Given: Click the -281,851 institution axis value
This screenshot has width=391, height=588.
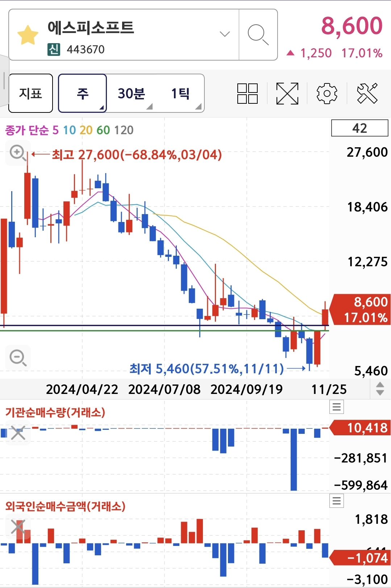Looking at the screenshot, I should (361, 458).
